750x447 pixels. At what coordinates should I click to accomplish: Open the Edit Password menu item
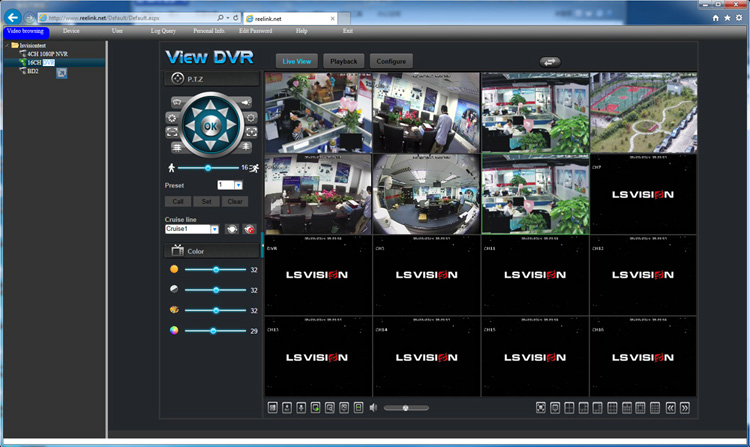click(255, 31)
